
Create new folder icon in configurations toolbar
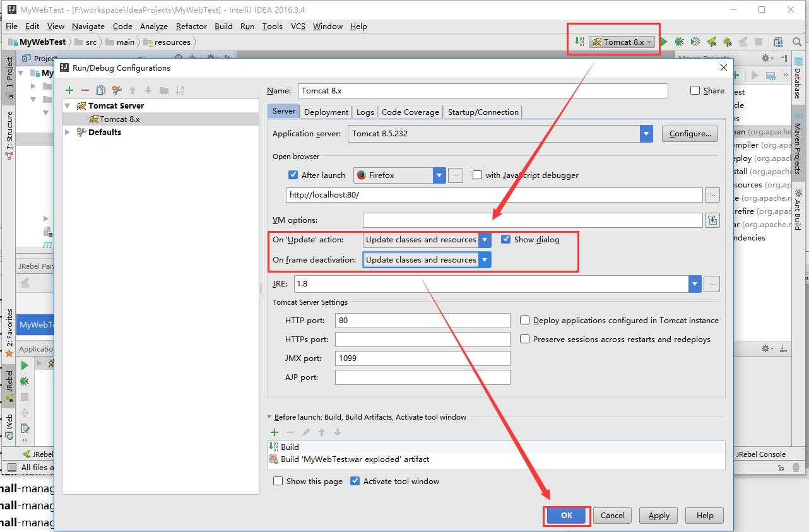pyautogui.click(x=164, y=90)
